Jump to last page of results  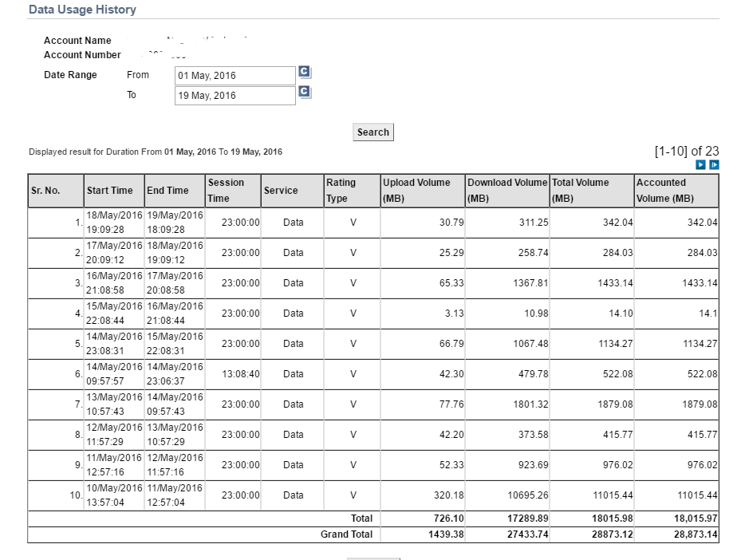click(714, 165)
